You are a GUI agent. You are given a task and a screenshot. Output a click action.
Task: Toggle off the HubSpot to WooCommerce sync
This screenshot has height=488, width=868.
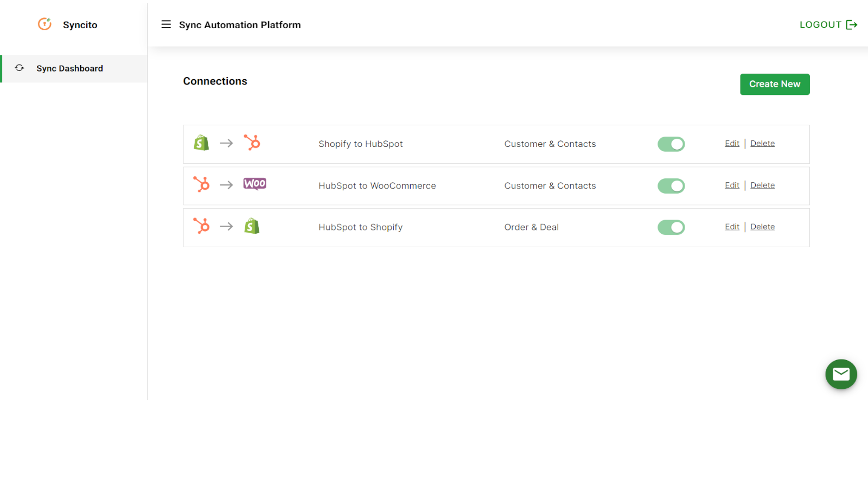[671, 185]
